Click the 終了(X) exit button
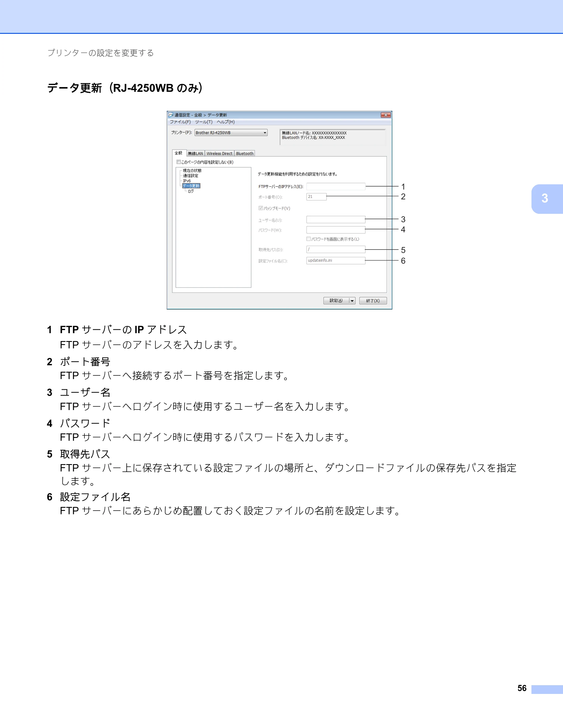563x728 pixels. pyautogui.click(x=373, y=301)
